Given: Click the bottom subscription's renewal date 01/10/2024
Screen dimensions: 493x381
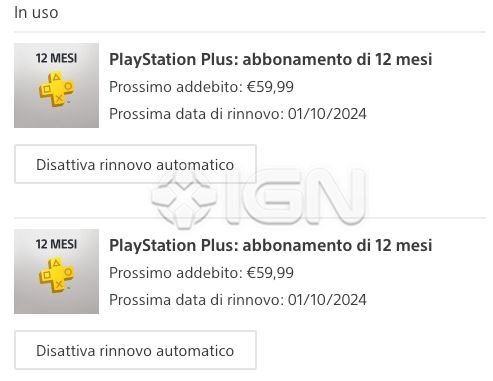Looking at the screenshot, I should (x=327, y=300).
